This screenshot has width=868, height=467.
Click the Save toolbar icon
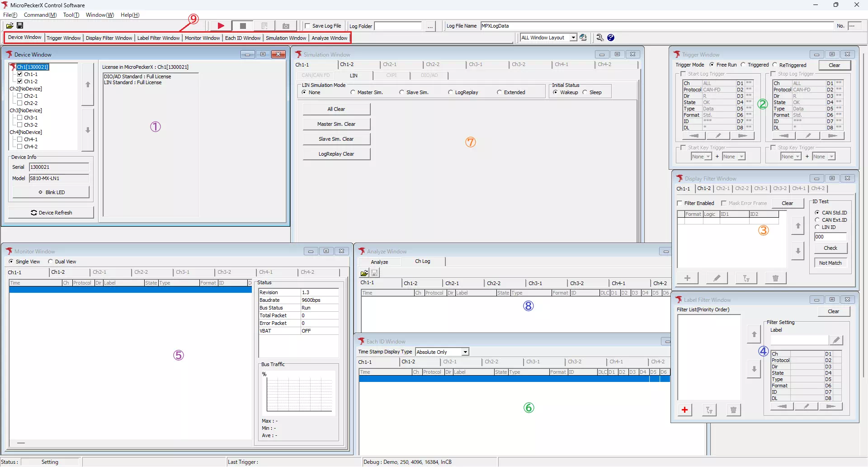pyautogui.click(x=20, y=26)
